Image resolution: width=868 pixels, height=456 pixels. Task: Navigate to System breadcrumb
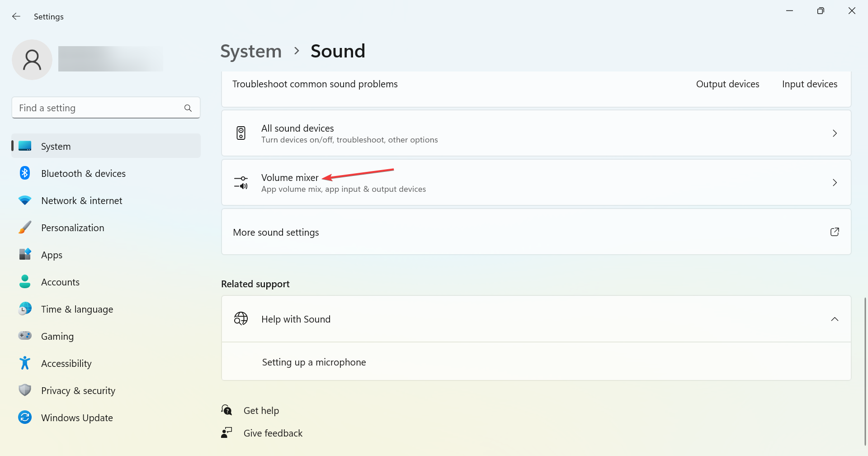(251, 51)
